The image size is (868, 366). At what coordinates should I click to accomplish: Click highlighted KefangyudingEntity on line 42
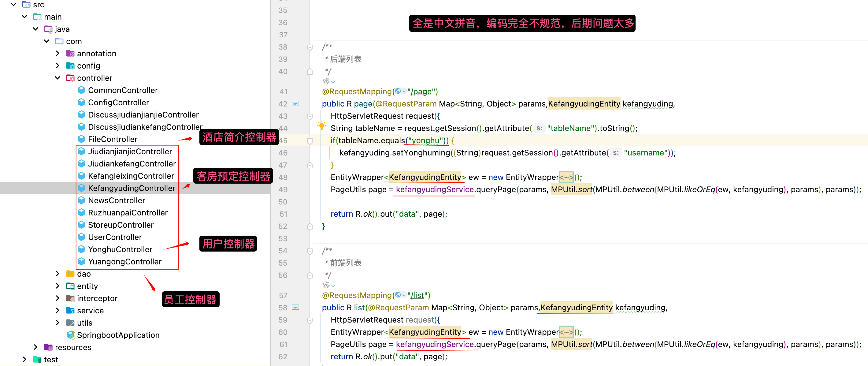584,104
